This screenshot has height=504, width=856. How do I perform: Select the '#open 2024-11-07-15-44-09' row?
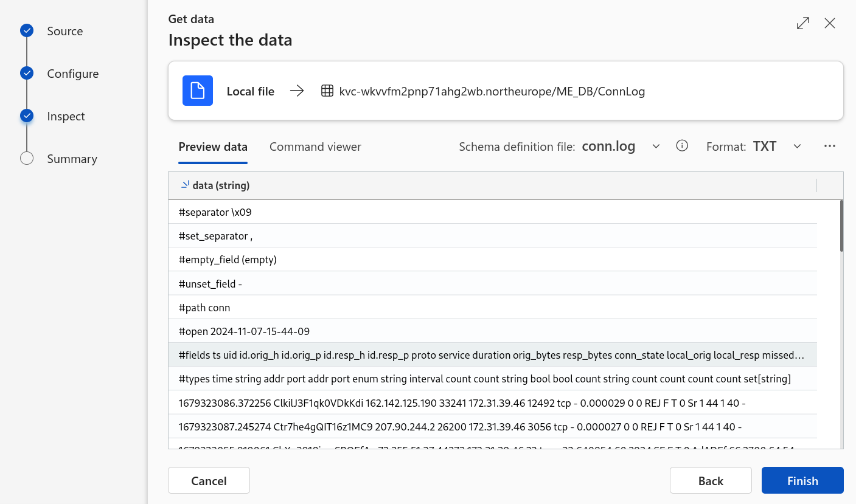[x=493, y=331]
